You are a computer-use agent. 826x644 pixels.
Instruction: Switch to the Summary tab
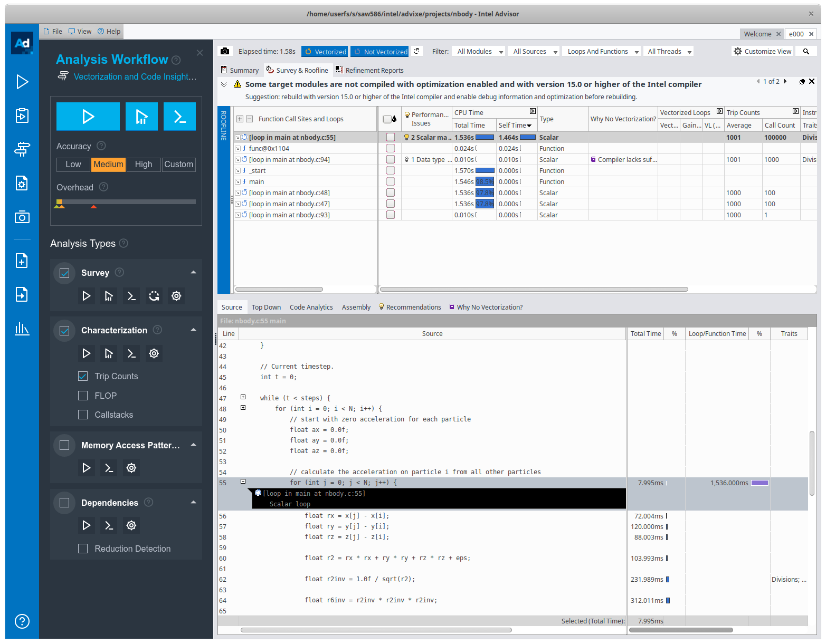[240, 70]
